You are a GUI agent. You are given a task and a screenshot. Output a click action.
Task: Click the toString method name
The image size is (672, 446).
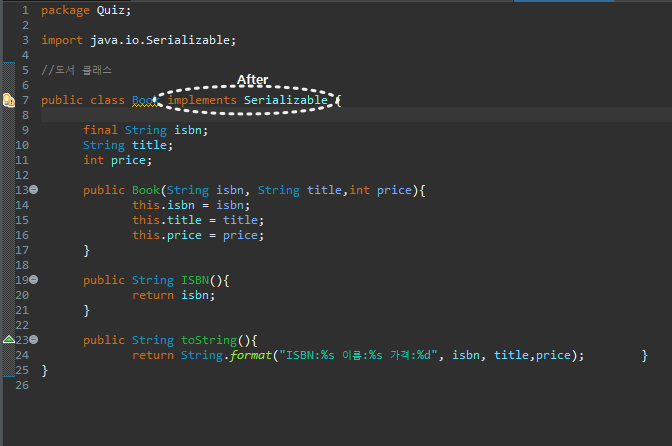point(209,340)
